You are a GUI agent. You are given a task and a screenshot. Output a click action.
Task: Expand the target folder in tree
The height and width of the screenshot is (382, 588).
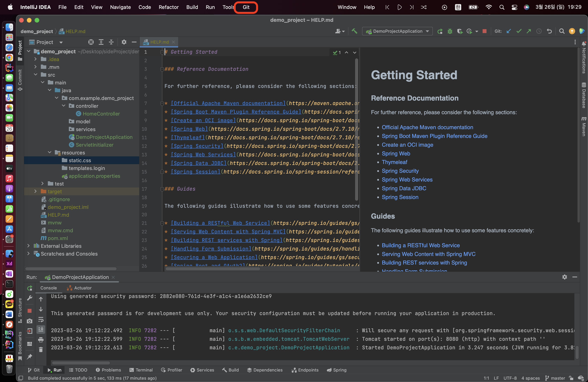36,192
